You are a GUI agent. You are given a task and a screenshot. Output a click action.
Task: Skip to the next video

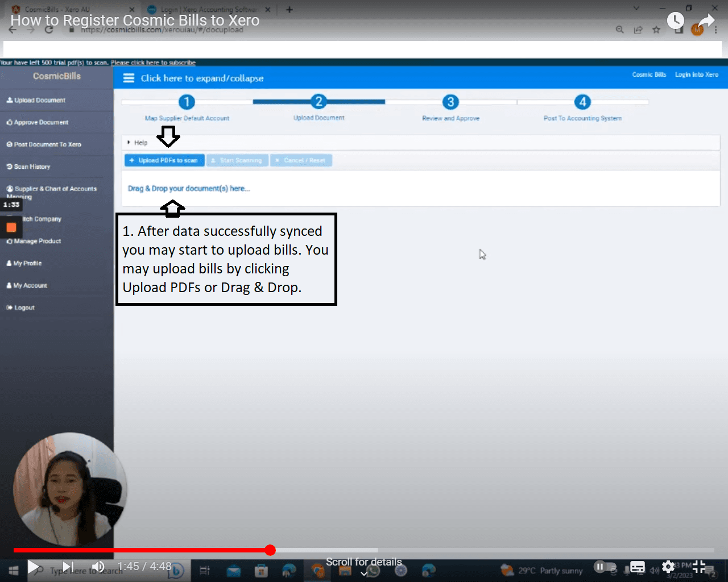pos(68,567)
